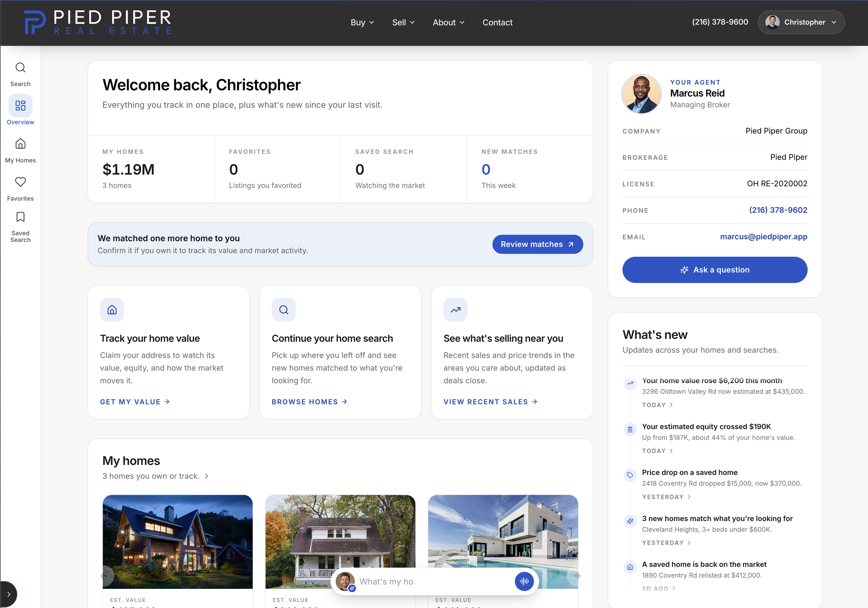Image resolution: width=868 pixels, height=608 pixels.
Task: Open TODAY link under estimated equity update
Action: tap(658, 451)
